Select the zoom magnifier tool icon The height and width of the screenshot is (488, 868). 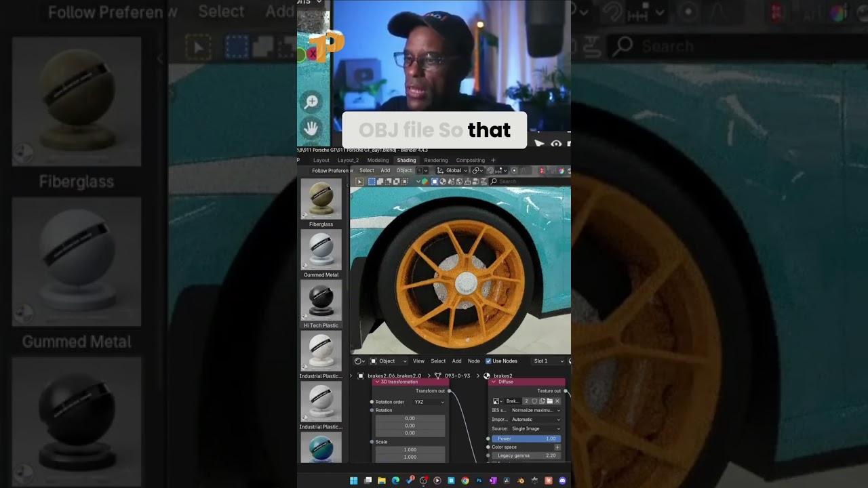(x=311, y=102)
